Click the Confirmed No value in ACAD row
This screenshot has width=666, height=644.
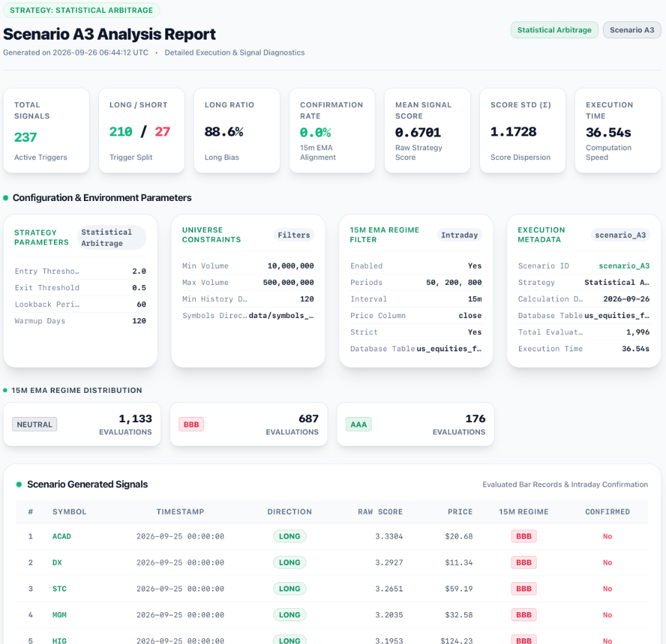pos(607,537)
